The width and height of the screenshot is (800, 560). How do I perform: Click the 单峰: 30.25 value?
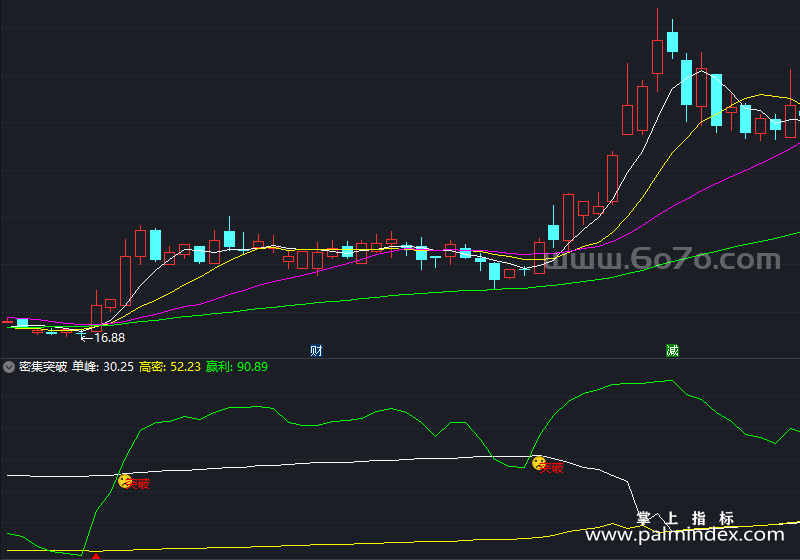click(x=103, y=367)
